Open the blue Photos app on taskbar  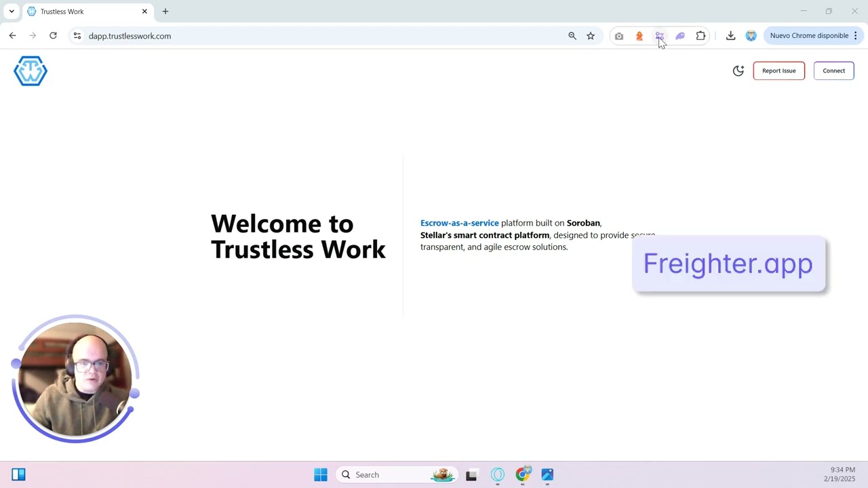547,474
